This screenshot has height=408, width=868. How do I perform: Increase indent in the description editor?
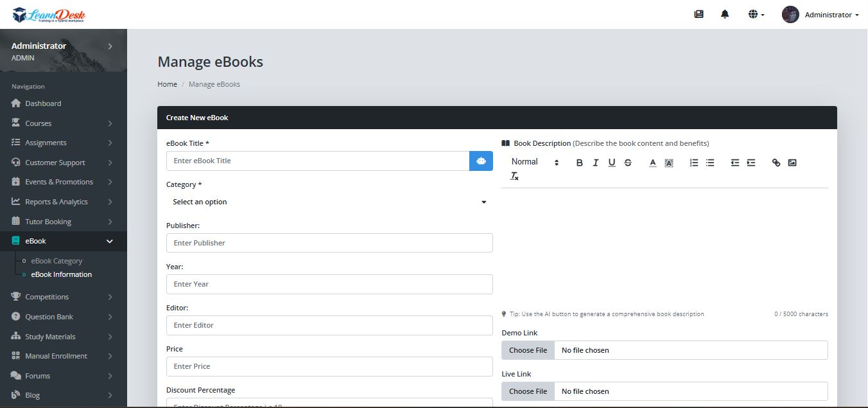[x=751, y=163]
